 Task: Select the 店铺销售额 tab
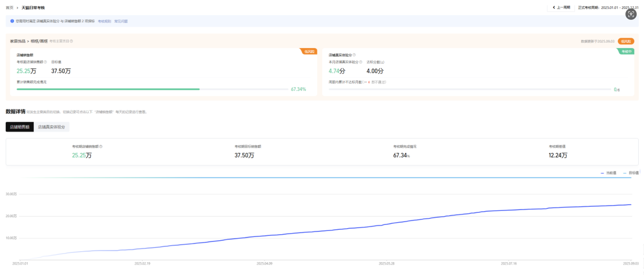click(x=20, y=127)
